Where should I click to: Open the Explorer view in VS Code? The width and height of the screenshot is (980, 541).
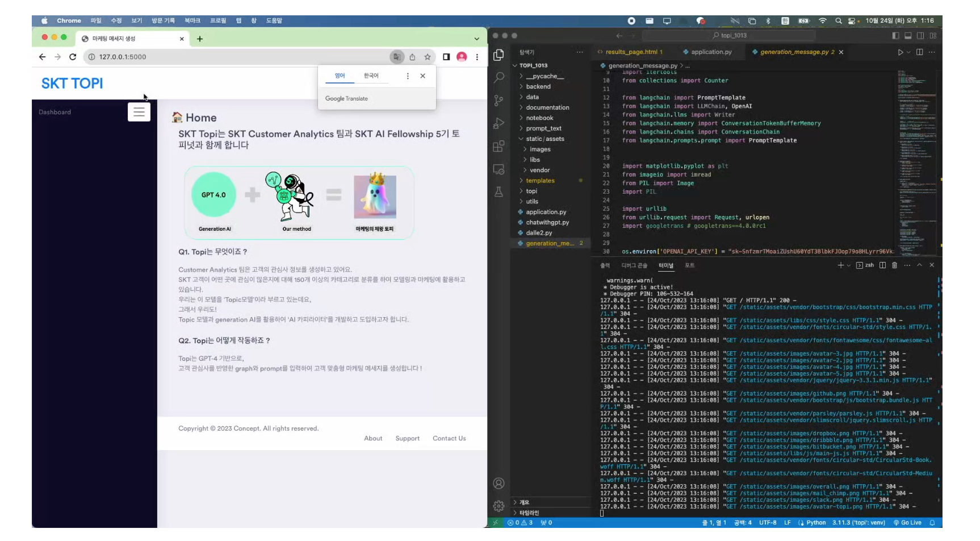[499, 55]
